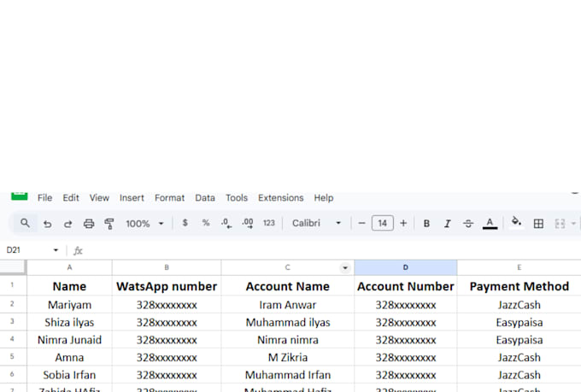Image resolution: width=581 pixels, height=392 pixels.
Task: Select the cell 'Muhammad Irfan'
Action: point(288,375)
